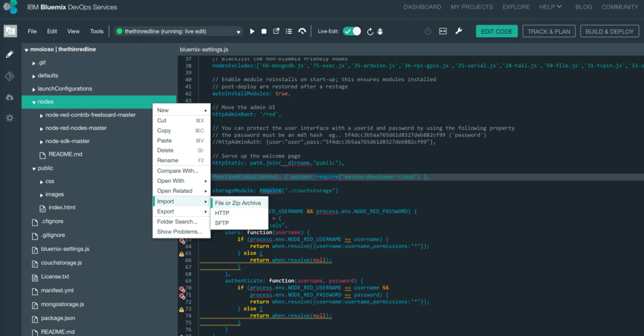Click the stop application icon
This screenshot has height=336, width=644.
tap(264, 31)
